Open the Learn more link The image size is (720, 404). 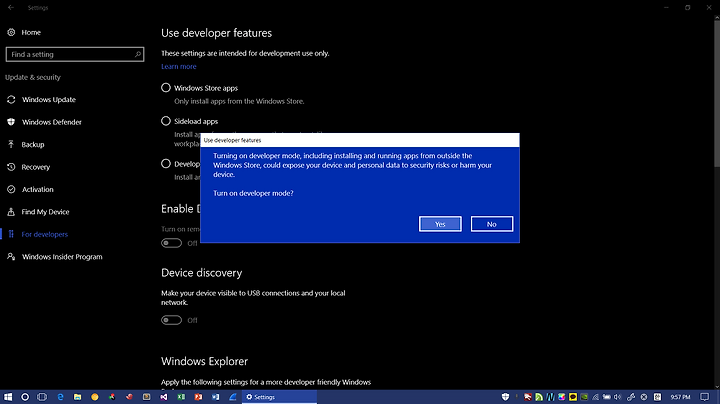coord(179,67)
